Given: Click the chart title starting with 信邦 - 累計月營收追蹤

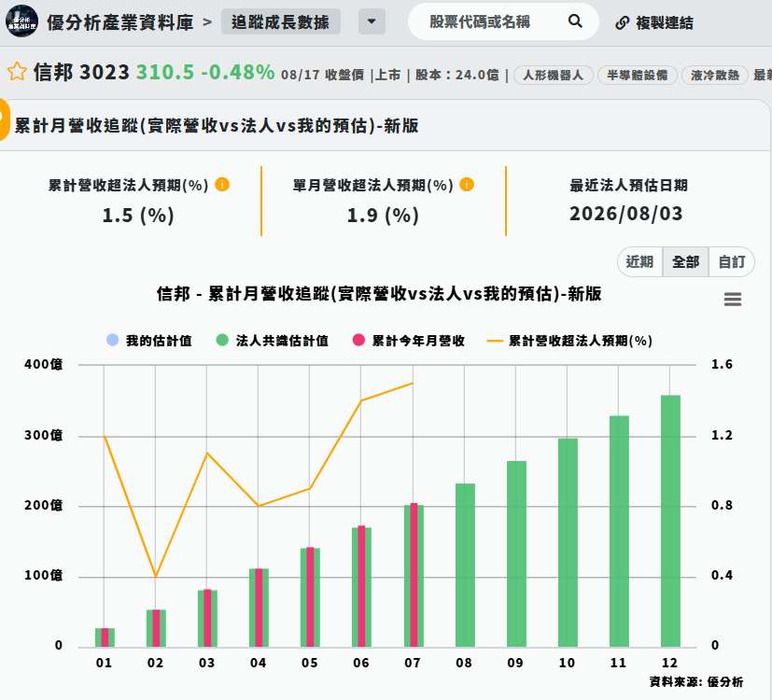Looking at the screenshot, I should pyautogui.click(x=379, y=293).
